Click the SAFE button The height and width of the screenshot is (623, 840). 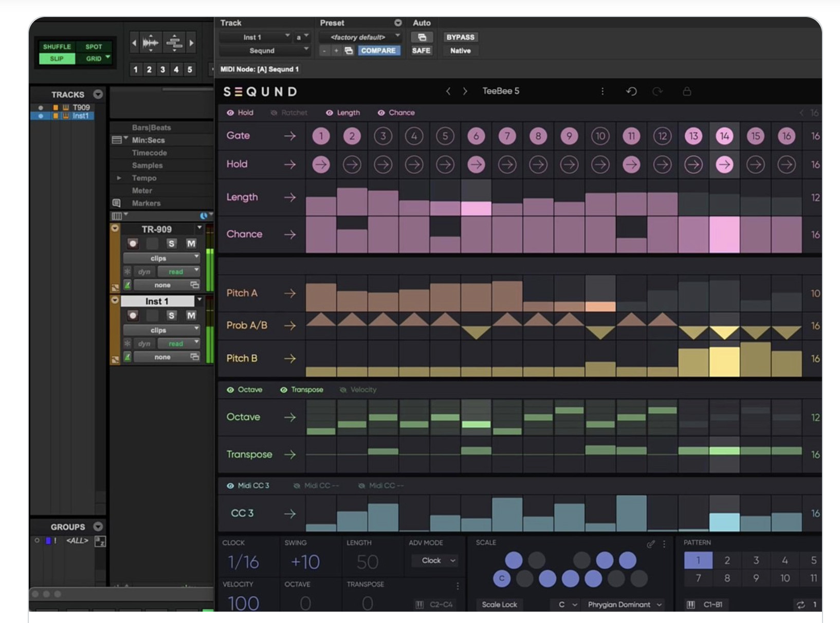coord(421,50)
